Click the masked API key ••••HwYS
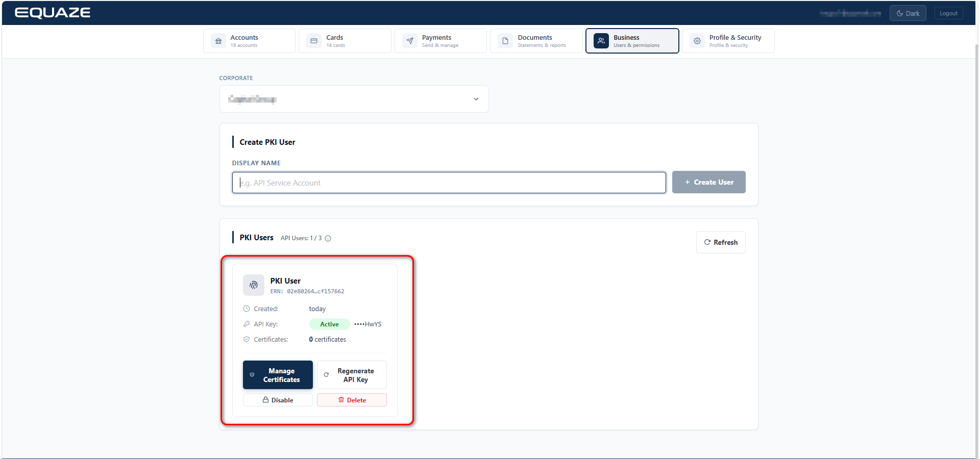The height and width of the screenshot is (459, 980). [368, 324]
